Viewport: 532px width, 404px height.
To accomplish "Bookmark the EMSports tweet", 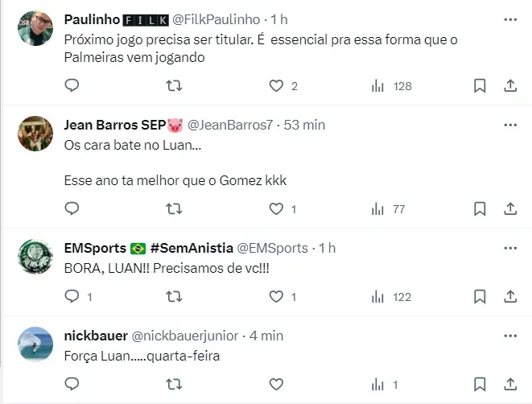I will point(480,296).
